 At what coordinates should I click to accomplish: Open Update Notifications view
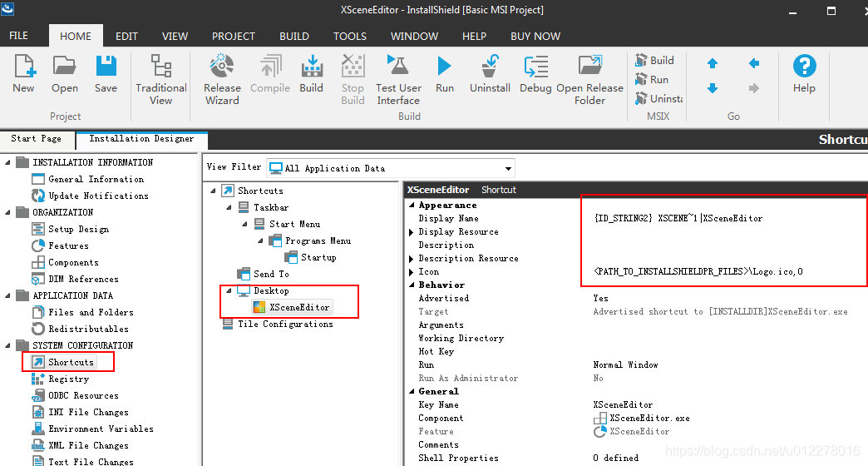(99, 196)
